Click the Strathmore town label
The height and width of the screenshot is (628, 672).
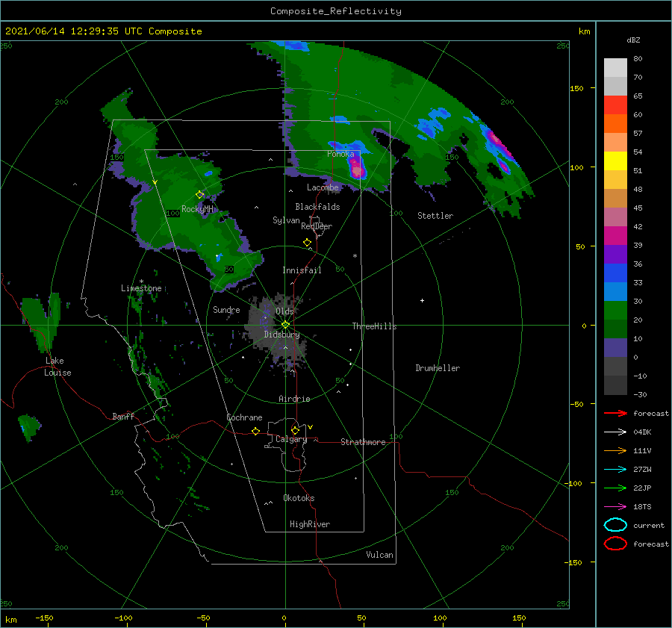(363, 442)
